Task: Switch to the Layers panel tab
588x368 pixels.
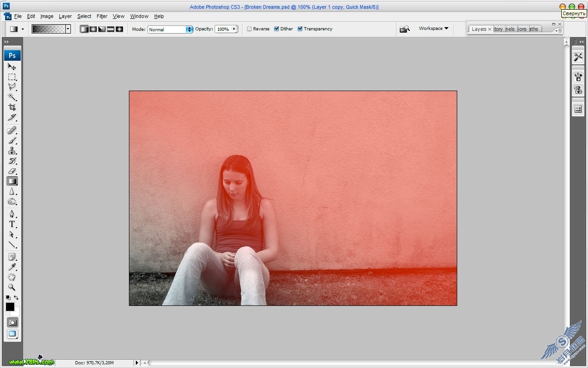Action: (479, 29)
